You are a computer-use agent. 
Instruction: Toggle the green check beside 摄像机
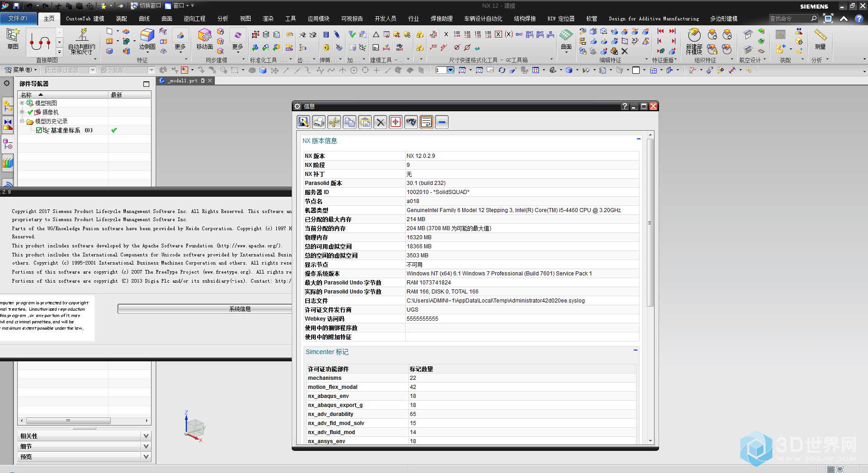(30, 112)
